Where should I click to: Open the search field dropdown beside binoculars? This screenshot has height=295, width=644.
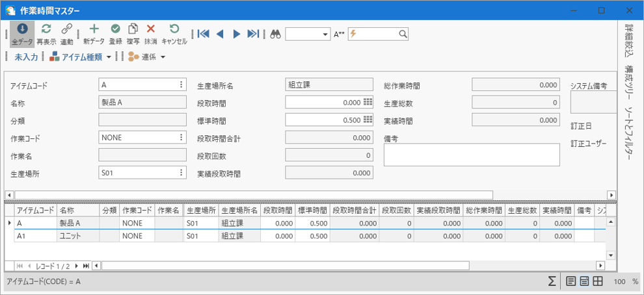(x=325, y=34)
